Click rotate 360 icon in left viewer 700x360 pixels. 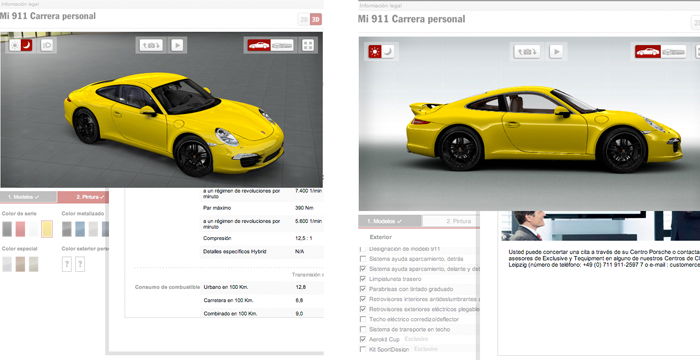coord(151,45)
